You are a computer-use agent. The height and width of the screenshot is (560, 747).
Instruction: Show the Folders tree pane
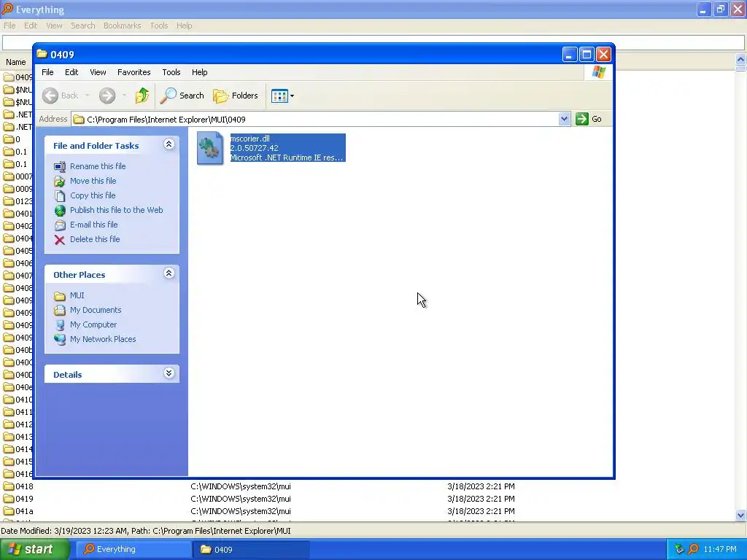[x=236, y=96]
